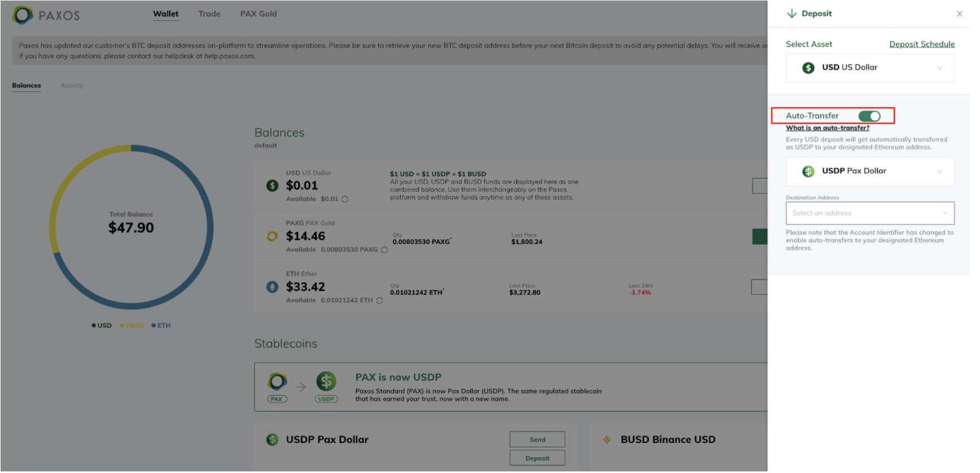Switch to the Activity sub-tab
980x473 pixels.
[72, 86]
